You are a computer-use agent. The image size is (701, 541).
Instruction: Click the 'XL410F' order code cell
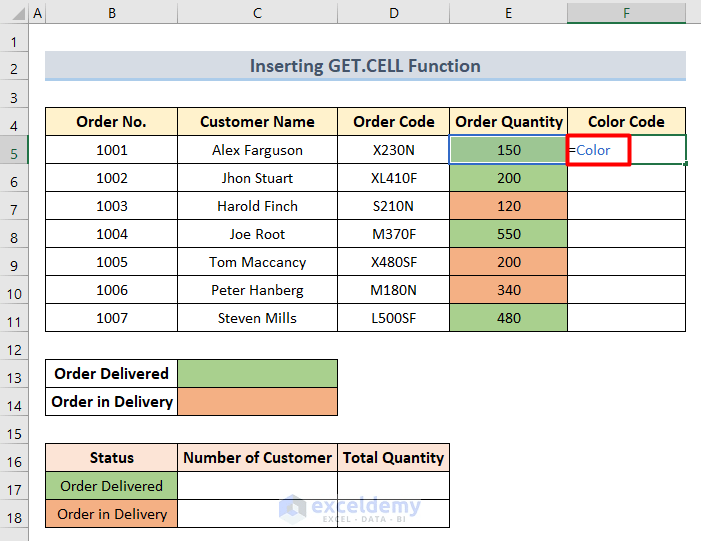coord(393,178)
